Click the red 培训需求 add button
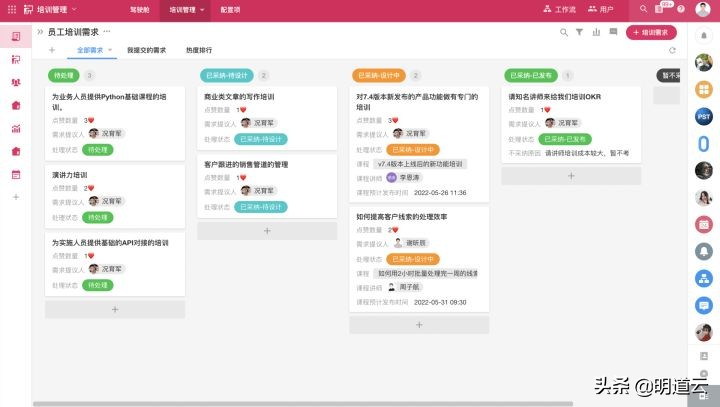720x407 pixels. [x=651, y=33]
